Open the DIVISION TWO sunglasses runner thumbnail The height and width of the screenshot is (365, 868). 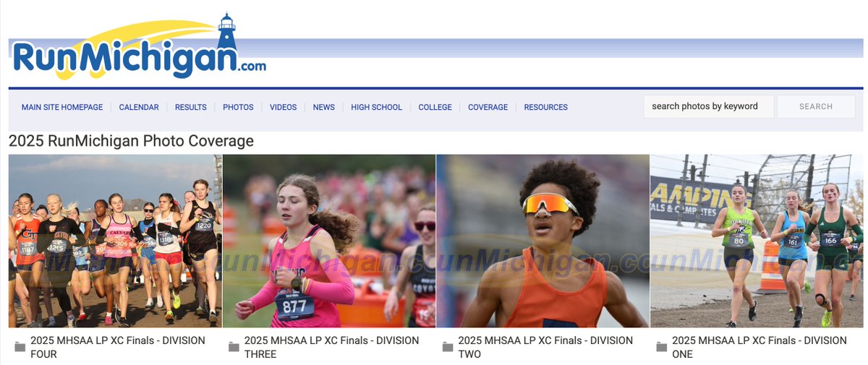coord(543,241)
